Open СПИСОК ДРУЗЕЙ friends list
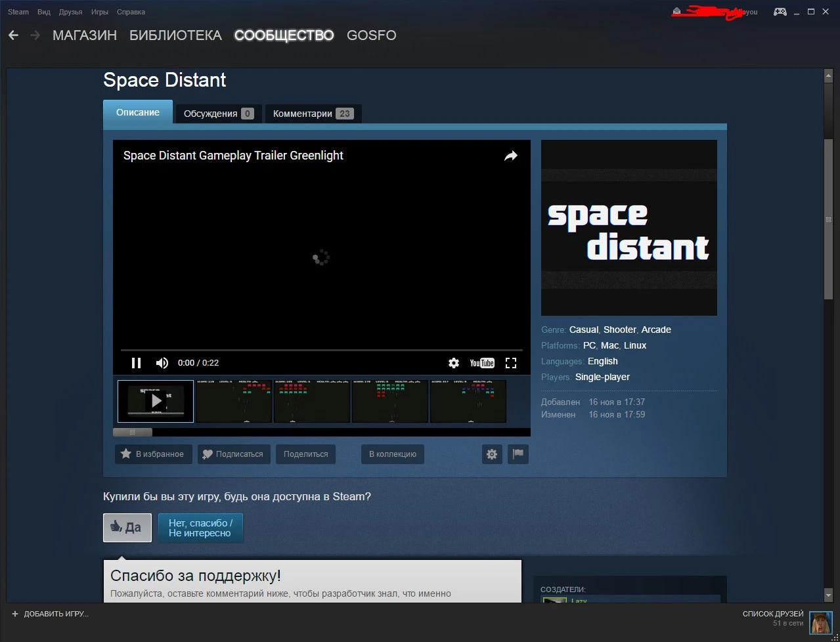Screen dimensions: 840x642 773,614
